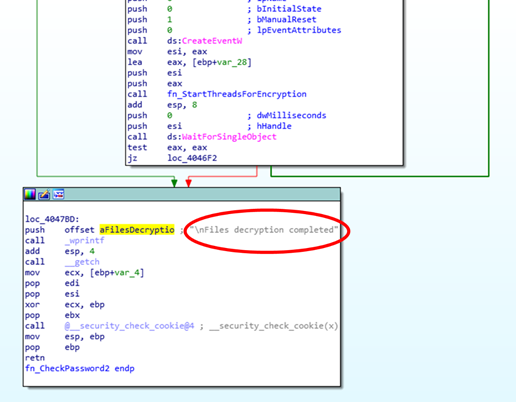Click the var_28 operand
The width and height of the screenshot is (516, 402).
pyautogui.click(x=232, y=62)
